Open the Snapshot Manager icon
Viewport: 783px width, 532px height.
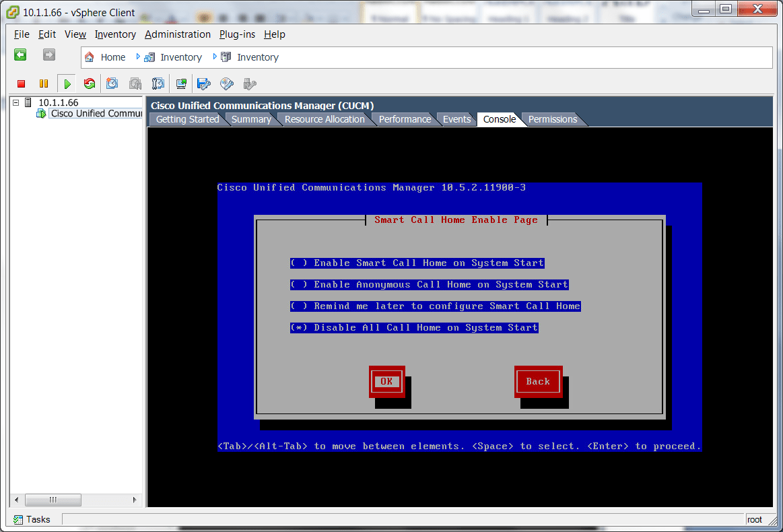click(x=158, y=84)
